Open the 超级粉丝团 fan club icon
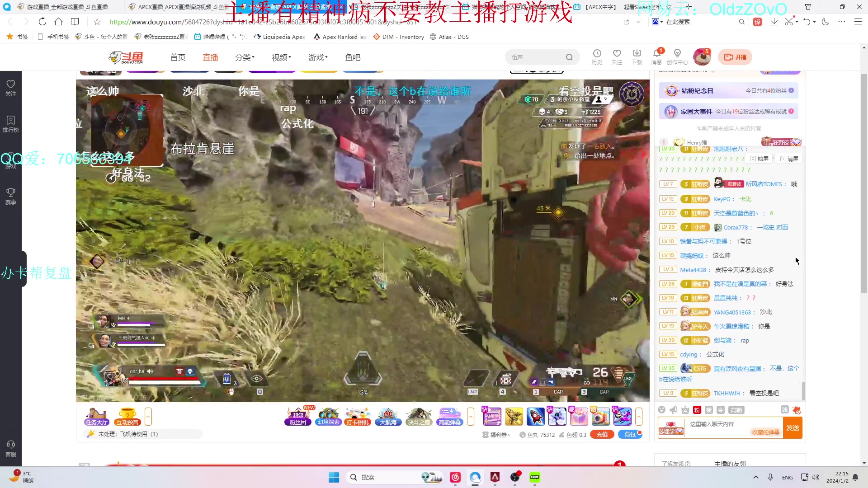Screen dimensions: 868x488 pos(298,417)
